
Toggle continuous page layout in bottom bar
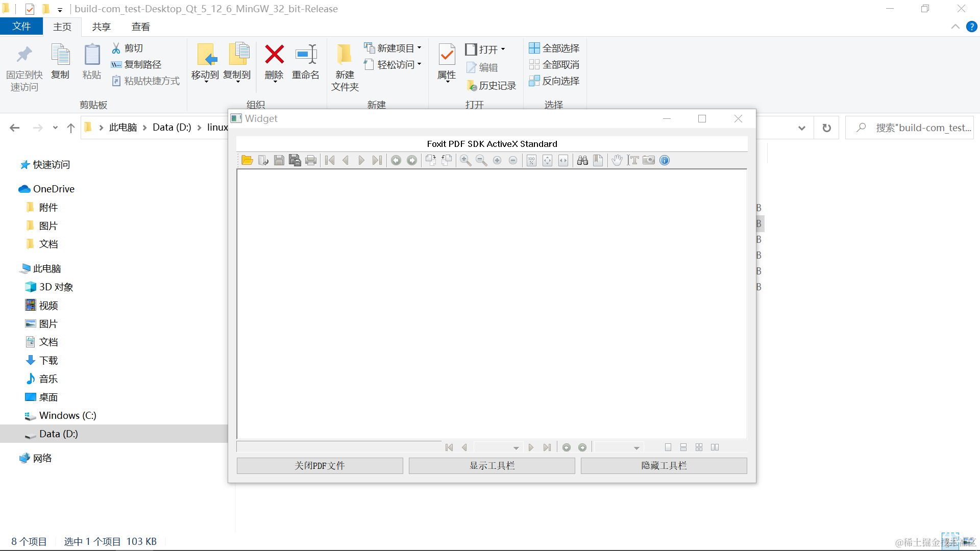pos(683,447)
